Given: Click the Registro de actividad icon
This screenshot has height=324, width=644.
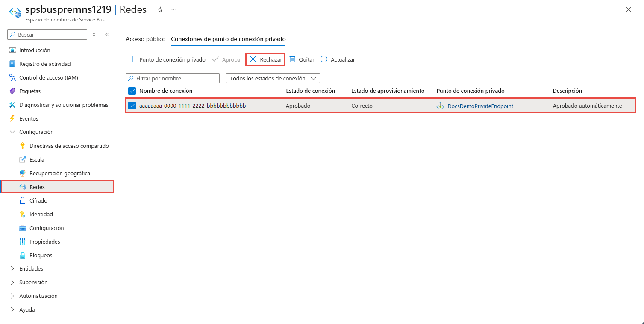Looking at the screenshot, I should pyautogui.click(x=12, y=64).
